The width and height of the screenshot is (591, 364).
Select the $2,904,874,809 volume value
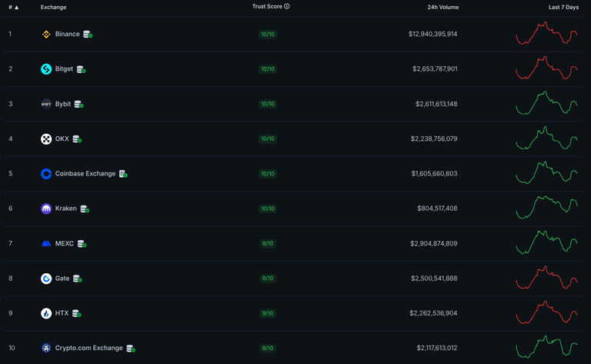[434, 243]
